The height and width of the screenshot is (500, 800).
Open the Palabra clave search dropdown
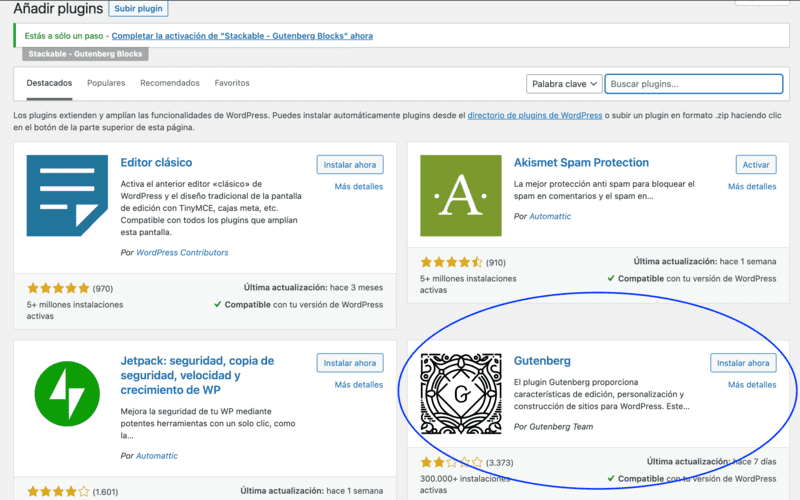[565, 84]
